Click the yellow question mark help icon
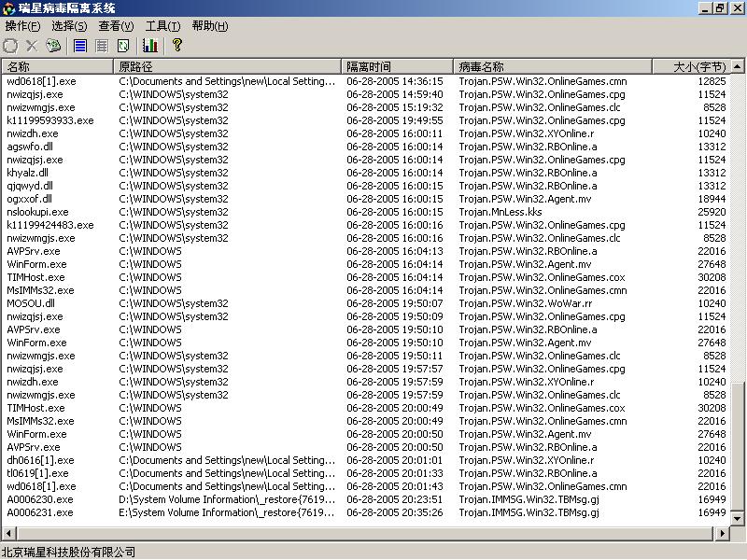The image size is (747, 560). [x=177, y=45]
